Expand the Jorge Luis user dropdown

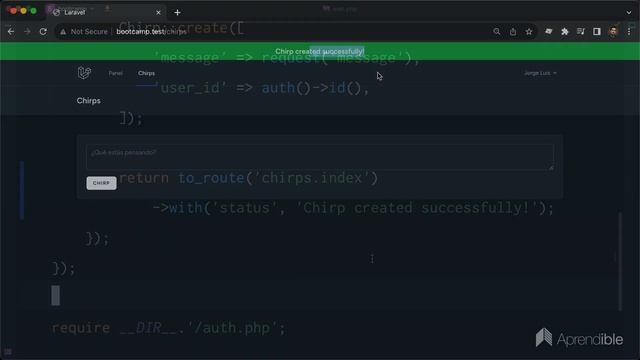[540, 73]
